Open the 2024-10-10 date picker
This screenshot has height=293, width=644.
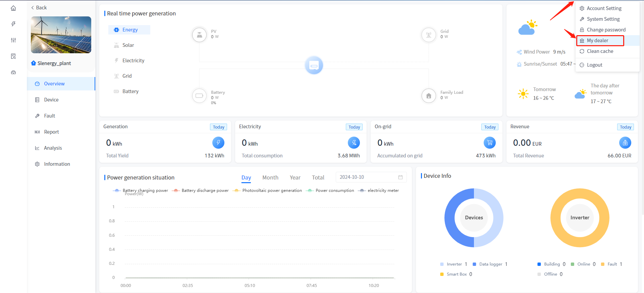click(x=371, y=177)
